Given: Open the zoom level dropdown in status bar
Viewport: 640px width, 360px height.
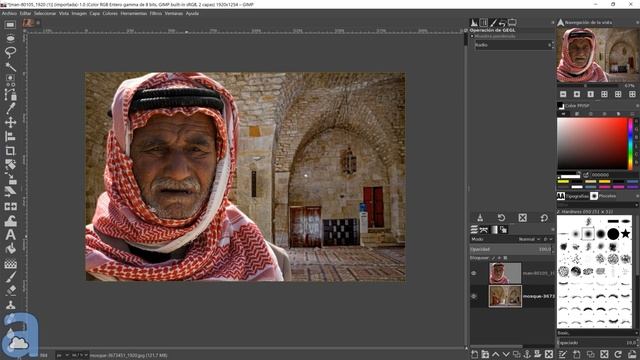Looking at the screenshot, I should tap(80, 356).
